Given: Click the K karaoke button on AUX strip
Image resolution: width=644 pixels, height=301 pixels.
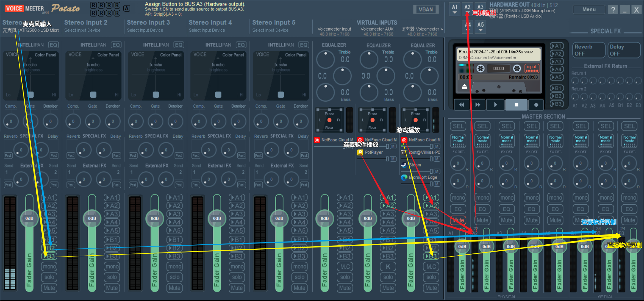Looking at the screenshot, I should click(x=388, y=267).
